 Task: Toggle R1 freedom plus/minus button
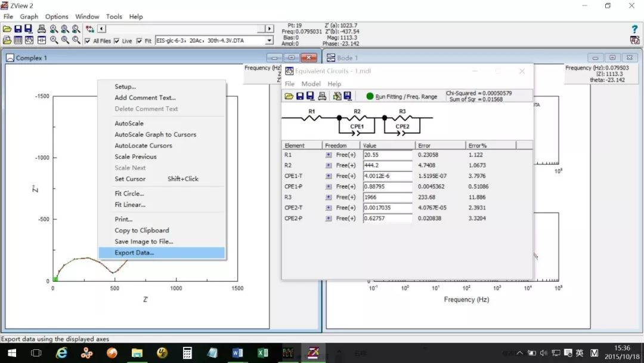point(328,155)
